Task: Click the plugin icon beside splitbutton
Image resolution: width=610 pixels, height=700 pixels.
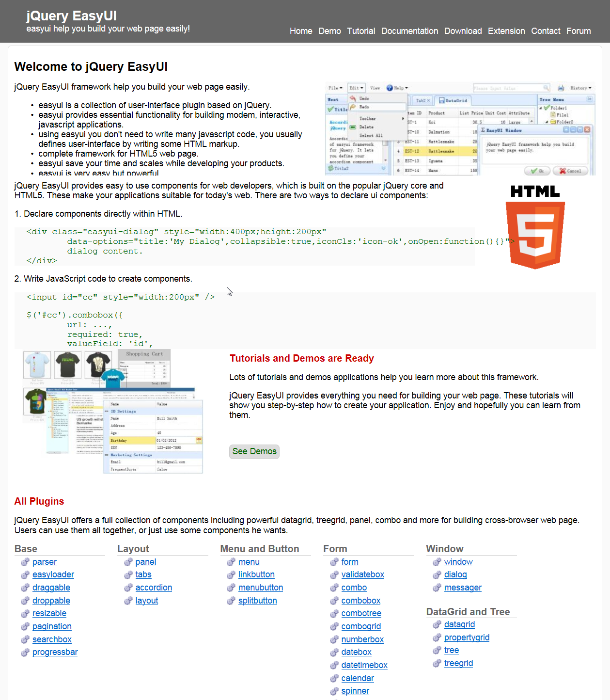Action: [231, 601]
